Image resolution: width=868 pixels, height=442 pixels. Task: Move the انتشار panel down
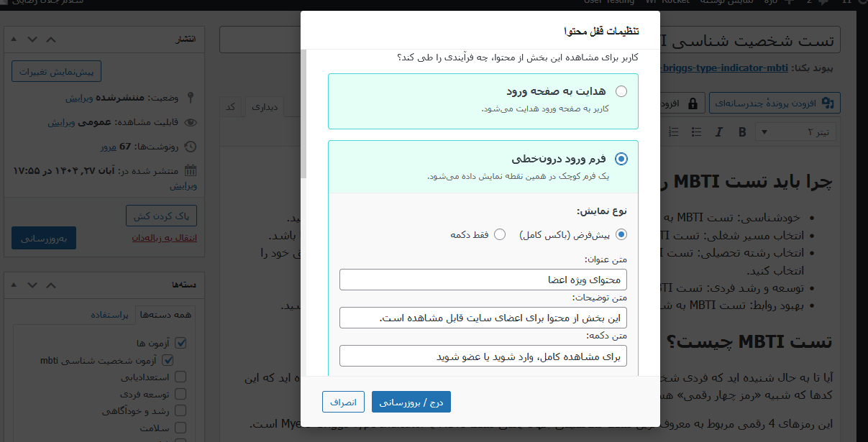(33, 39)
